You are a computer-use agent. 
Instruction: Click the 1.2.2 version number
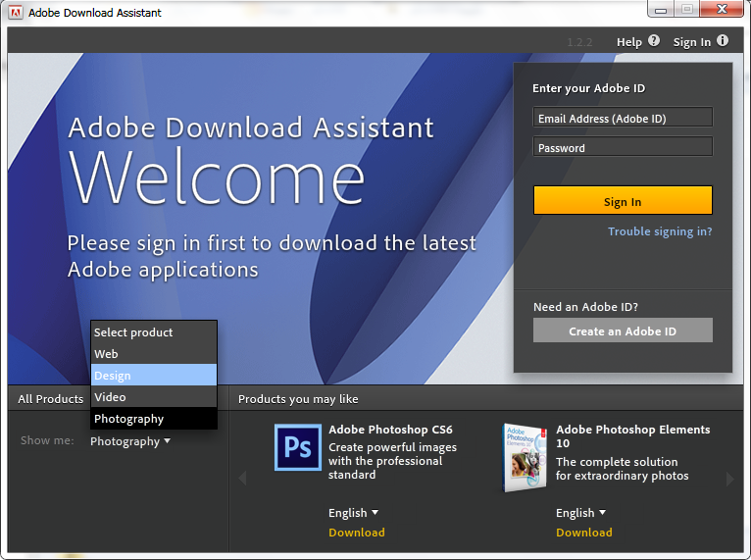coord(579,42)
